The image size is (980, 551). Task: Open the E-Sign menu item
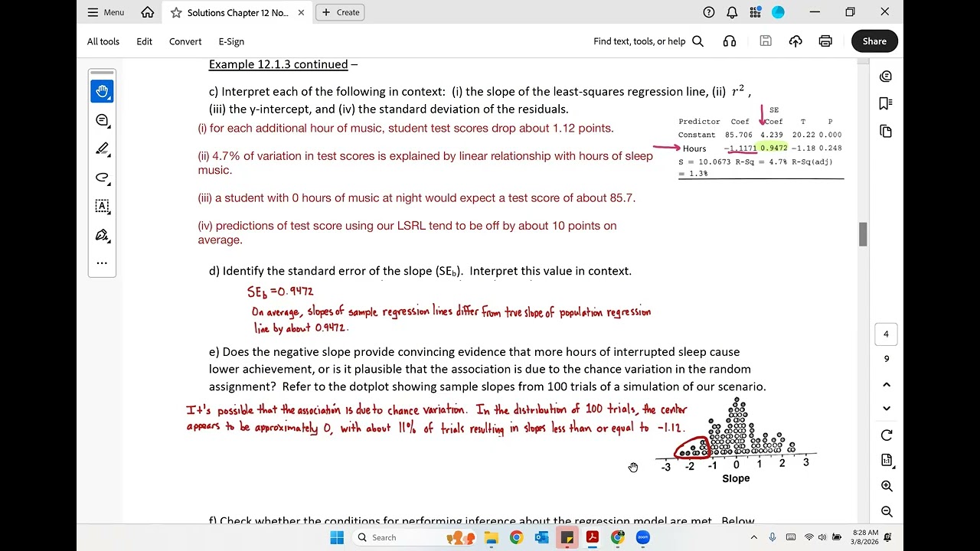pos(231,41)
